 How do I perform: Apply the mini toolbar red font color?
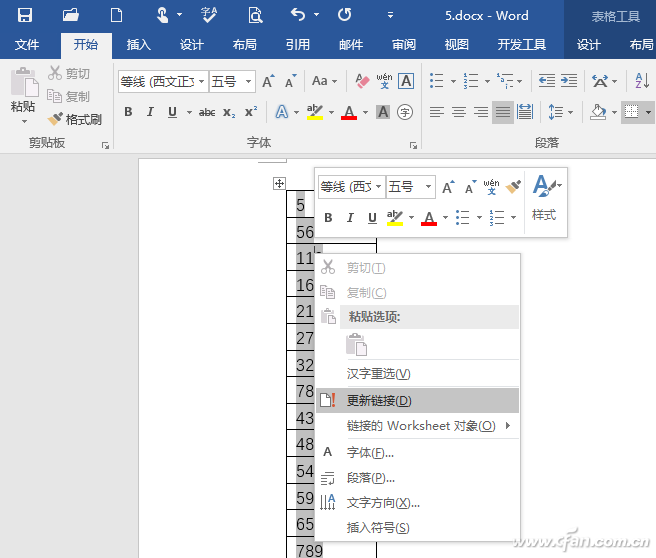pyautogui.click(x=429, y=218)
